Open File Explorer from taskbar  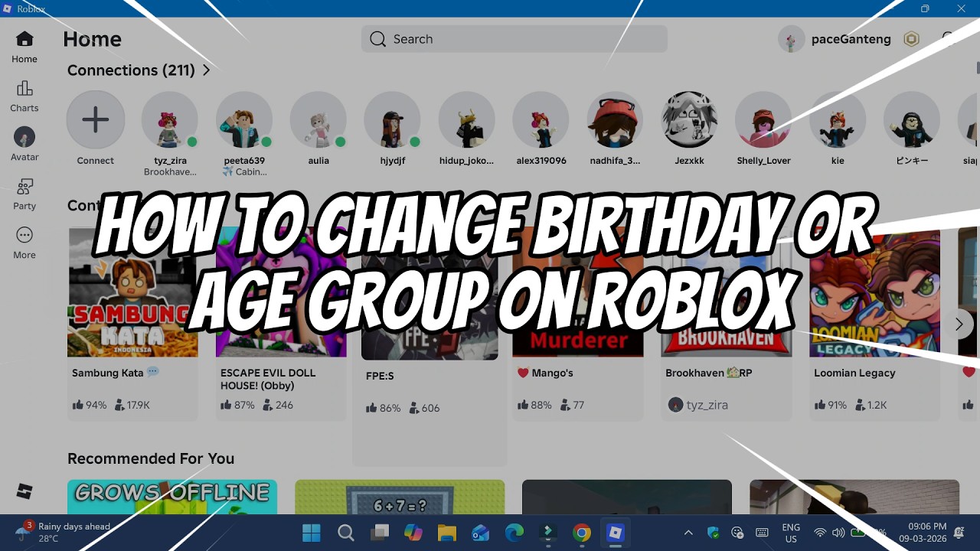click(x=447, y=533)
